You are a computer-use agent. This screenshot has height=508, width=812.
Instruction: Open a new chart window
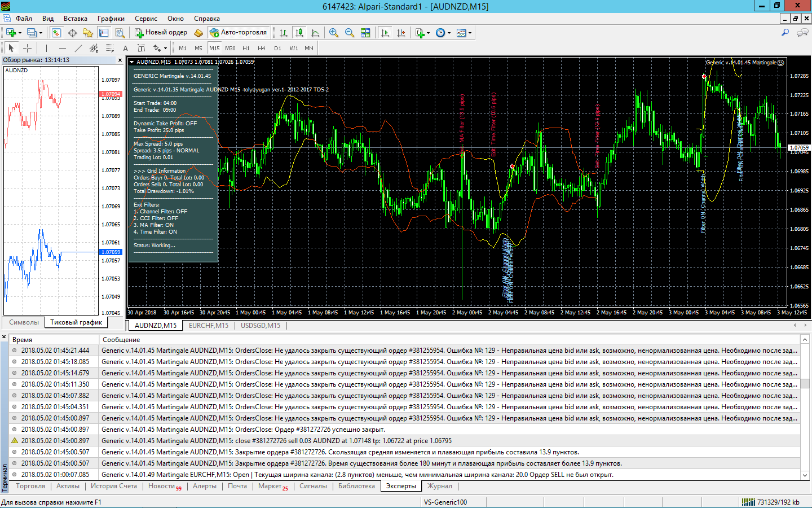(11, 33)
